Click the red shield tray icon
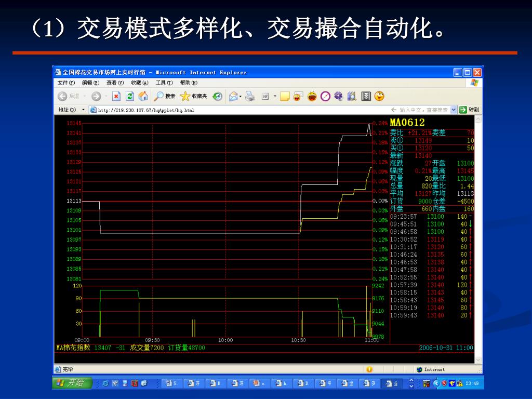 (444, 383)
